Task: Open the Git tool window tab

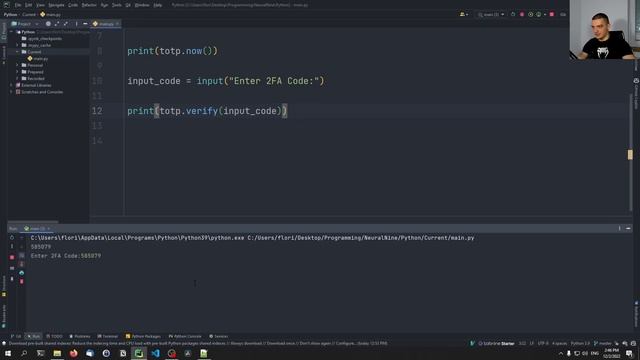Action: coord(16,336)
